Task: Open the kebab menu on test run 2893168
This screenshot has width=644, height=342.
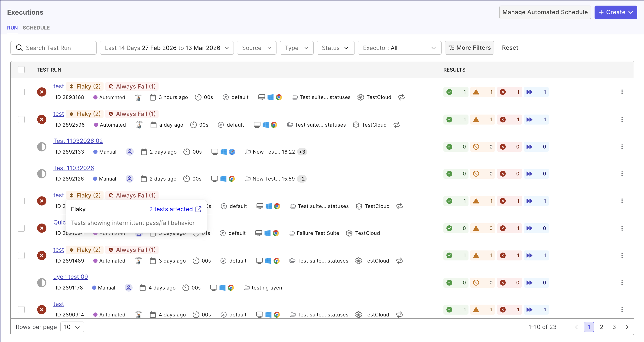Action: pyautogui.click(x=622, y=92)
